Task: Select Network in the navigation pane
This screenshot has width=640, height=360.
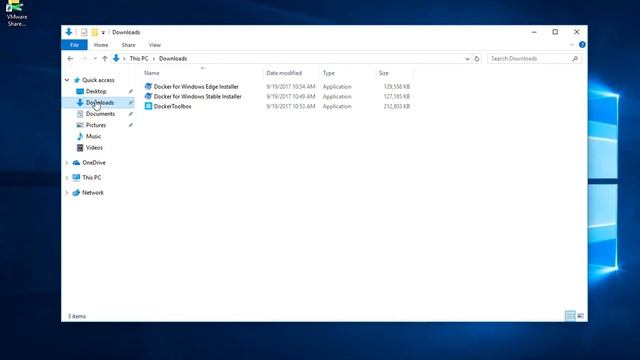Action: pyautogui.click(x=93, y=193)
